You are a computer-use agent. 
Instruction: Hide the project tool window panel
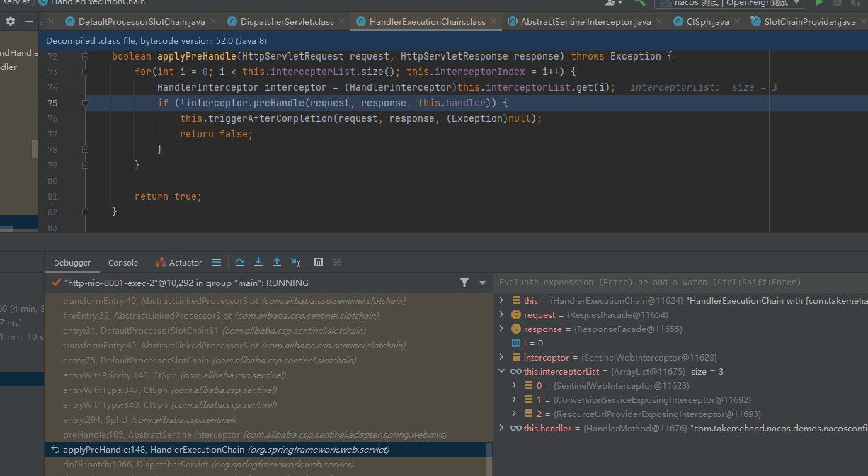[28, 21]
